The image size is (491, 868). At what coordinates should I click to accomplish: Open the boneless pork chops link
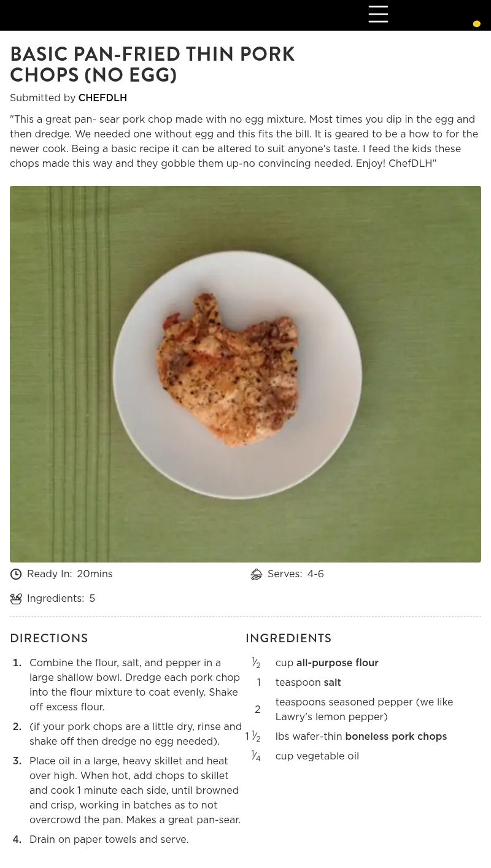coord(395,737)
